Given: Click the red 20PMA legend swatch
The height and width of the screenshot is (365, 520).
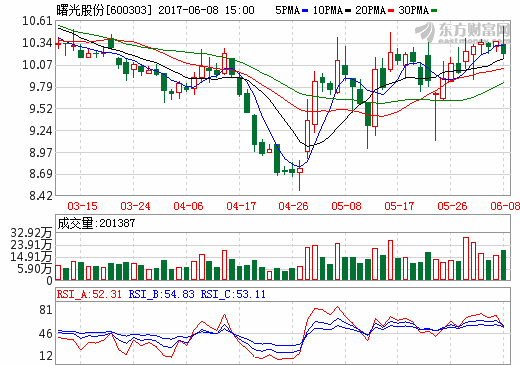Looking at the screenshot, I should [391, 11].
